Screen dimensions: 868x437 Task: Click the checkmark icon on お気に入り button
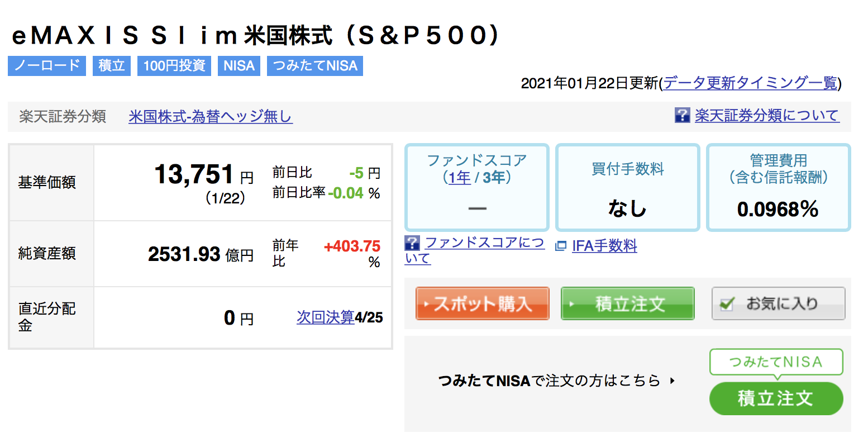point(727,304)
